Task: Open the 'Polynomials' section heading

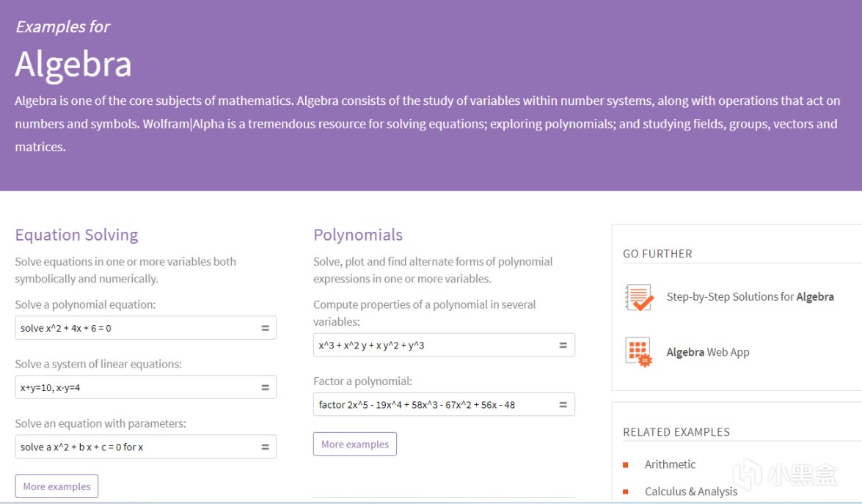Action: point(358,235)
